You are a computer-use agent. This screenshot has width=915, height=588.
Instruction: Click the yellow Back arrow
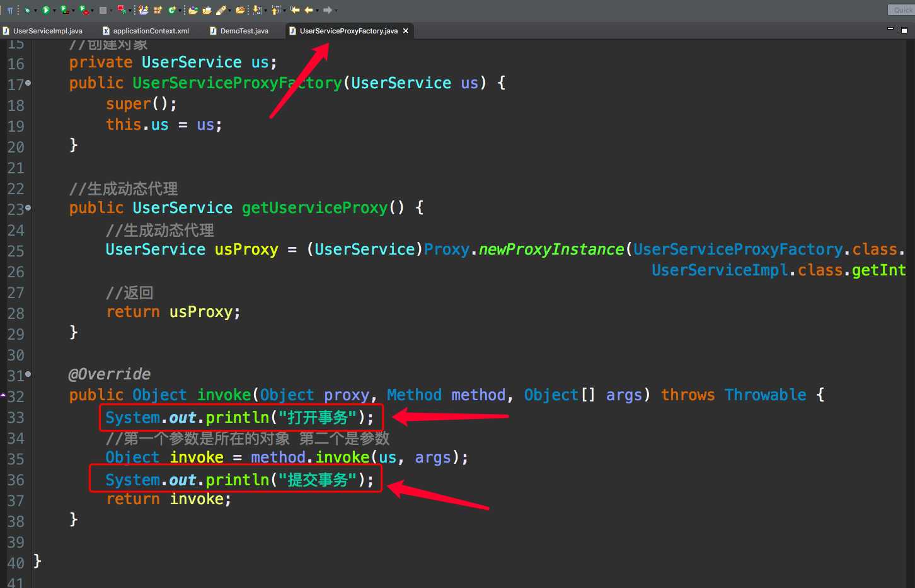pos(309,10)
